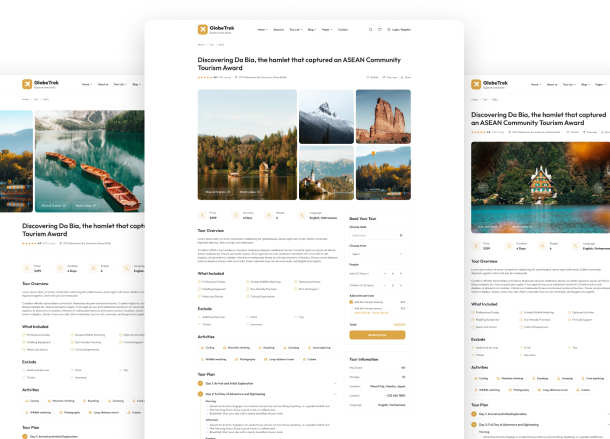
Task: Click the Choose date field in Book Your Tour
Action: (x=377, y=235)
